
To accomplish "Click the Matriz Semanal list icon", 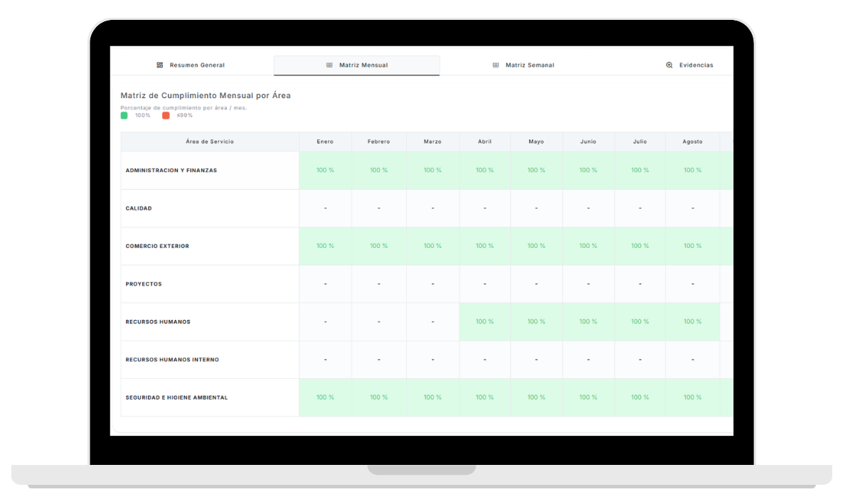I will point(496,65).
